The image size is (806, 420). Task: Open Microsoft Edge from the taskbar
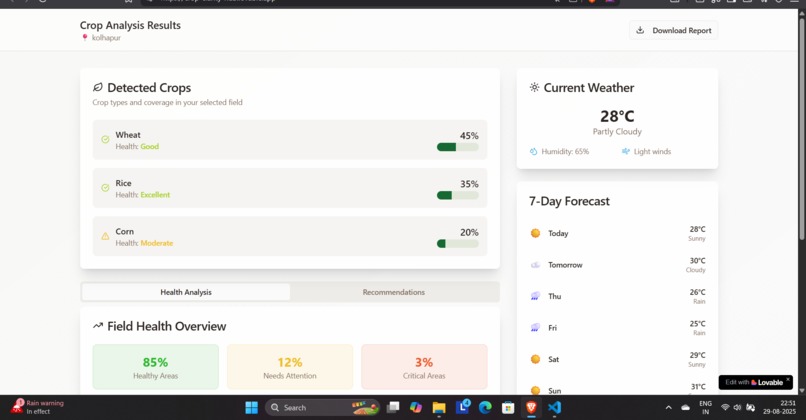click(x=485, y=408)
